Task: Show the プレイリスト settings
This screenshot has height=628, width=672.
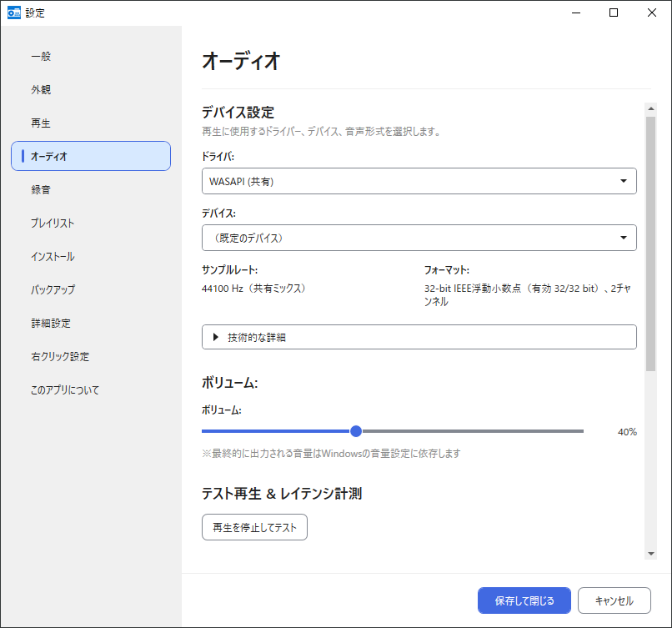Action: tap(90, 223)
